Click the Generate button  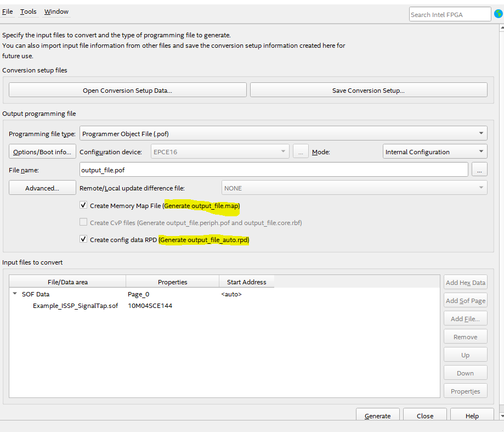coord(378,416)
